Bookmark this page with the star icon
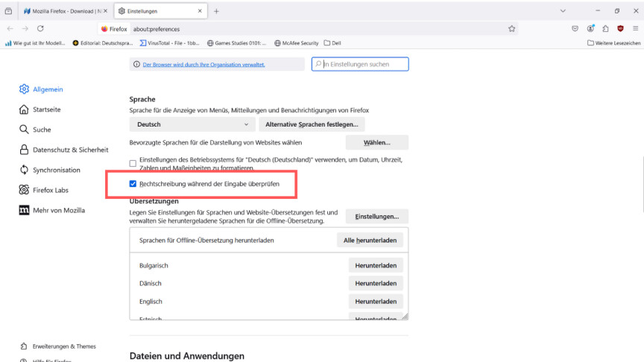644x362 pixels. [511, 29]
